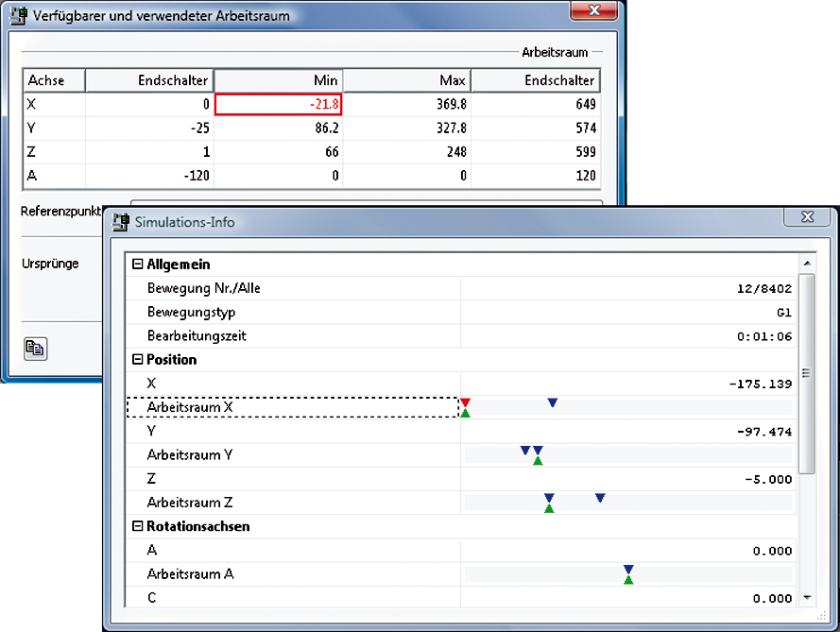Click the red marker in Arbeitsraum X
The width and height of the screenshot is (840, 632).
[465, 402]
